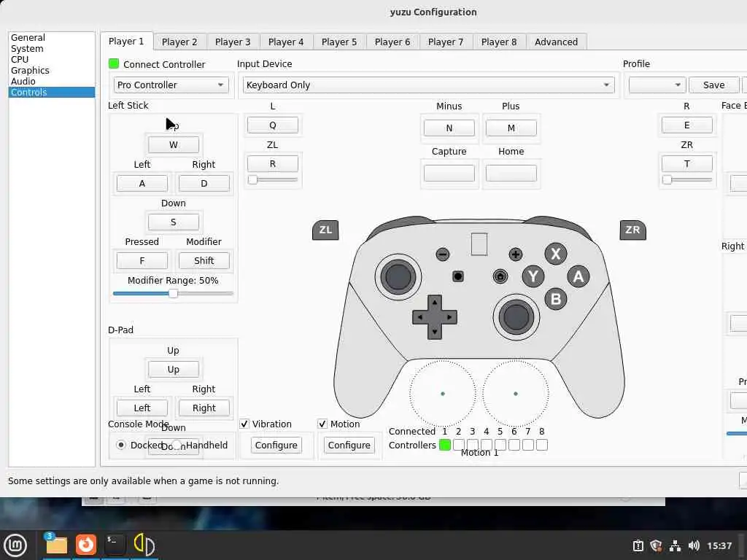Select System in the settings list

point(52,49)
